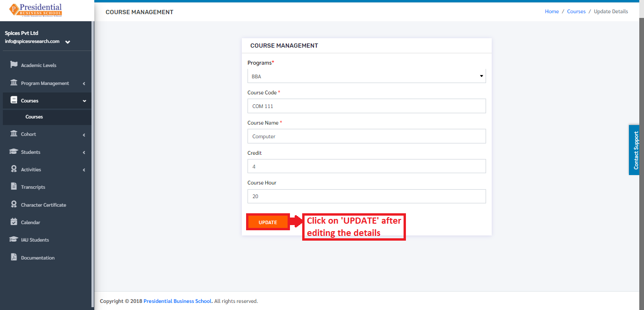The width and height of the screenshot is (644, 310).
Task: Click the institution icon beside Program Management
Action: [x=14, y=83]
